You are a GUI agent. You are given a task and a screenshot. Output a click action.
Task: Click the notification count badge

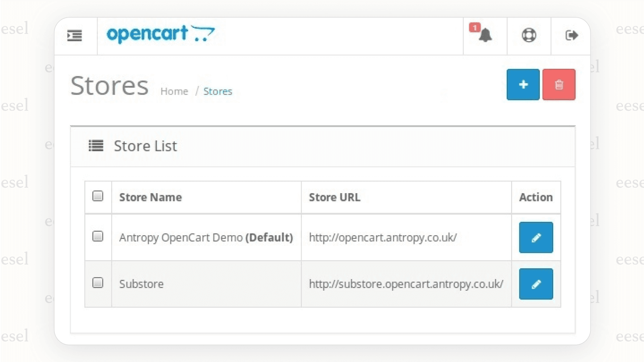pyautogui.click(x=475, y=27)
